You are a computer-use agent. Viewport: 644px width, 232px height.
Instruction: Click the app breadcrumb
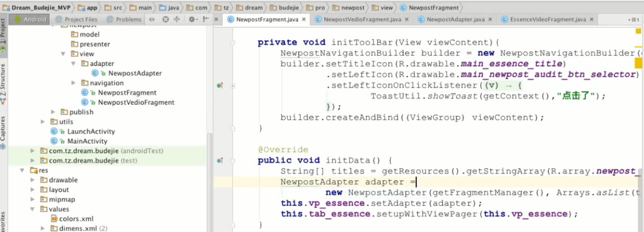(x=87, y=8)
